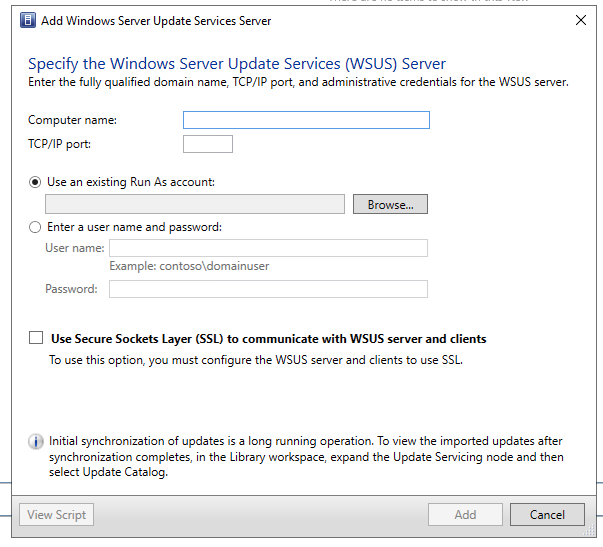Click the Add button
The image size is (603, 547).
(x=465, y=514)
